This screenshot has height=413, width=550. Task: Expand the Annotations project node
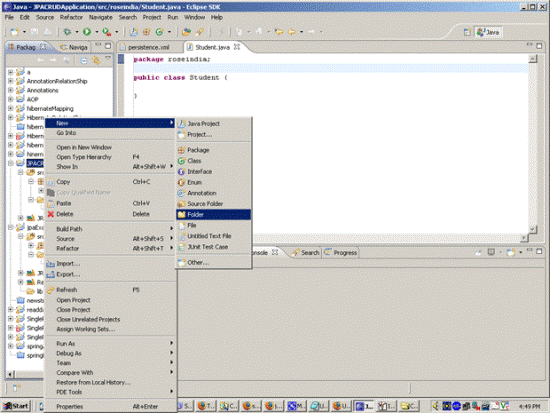tap(11, 90)
